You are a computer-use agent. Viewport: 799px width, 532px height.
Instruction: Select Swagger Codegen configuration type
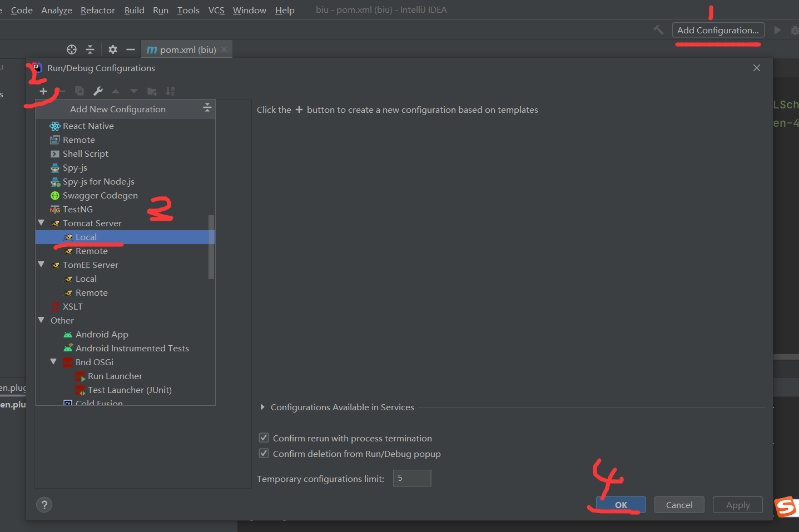(x=100, y=195)
